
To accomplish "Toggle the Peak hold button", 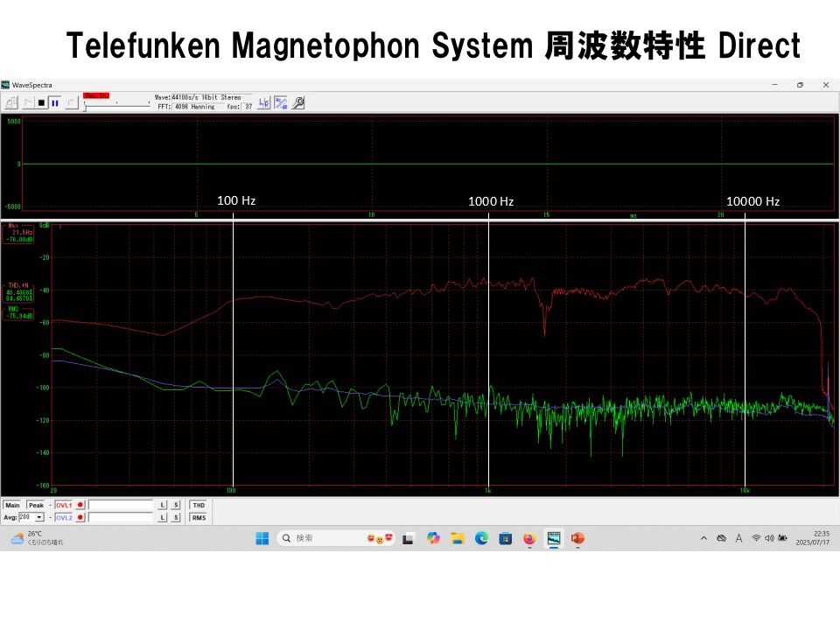I will [36, 505].
